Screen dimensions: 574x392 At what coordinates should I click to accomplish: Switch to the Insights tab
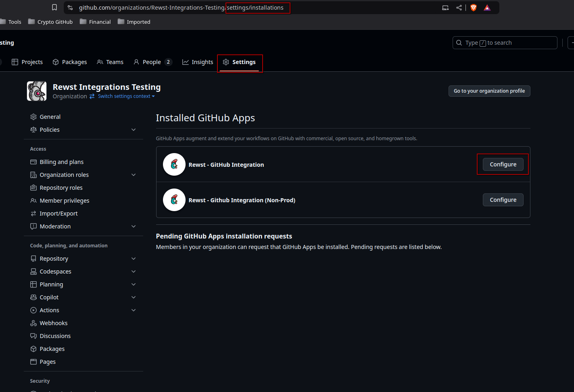point(198,62)
